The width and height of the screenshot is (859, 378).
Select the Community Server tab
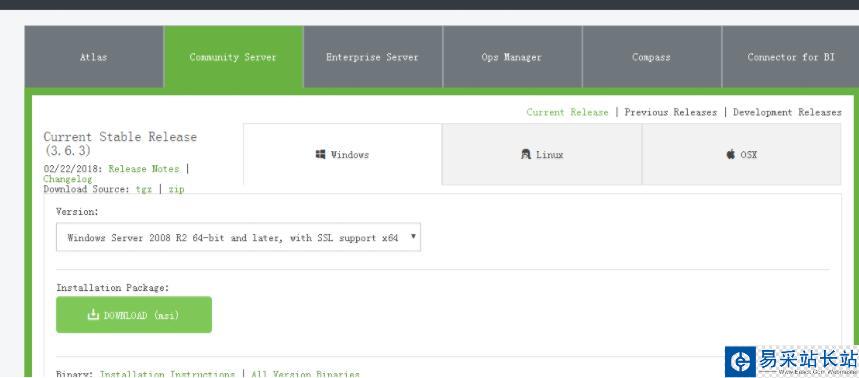(x=233, y=57)
